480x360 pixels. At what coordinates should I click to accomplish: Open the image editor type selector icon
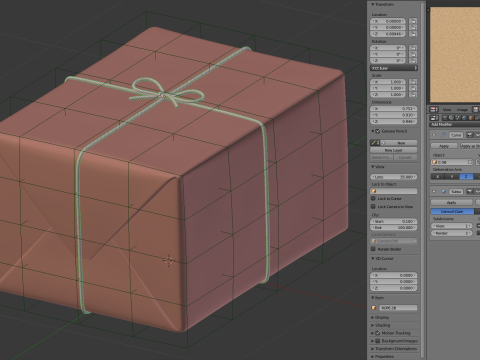(x=434, y=109)
